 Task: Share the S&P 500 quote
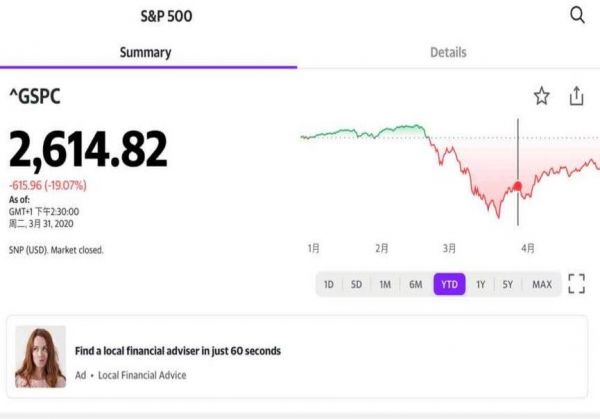coord(576,96)
